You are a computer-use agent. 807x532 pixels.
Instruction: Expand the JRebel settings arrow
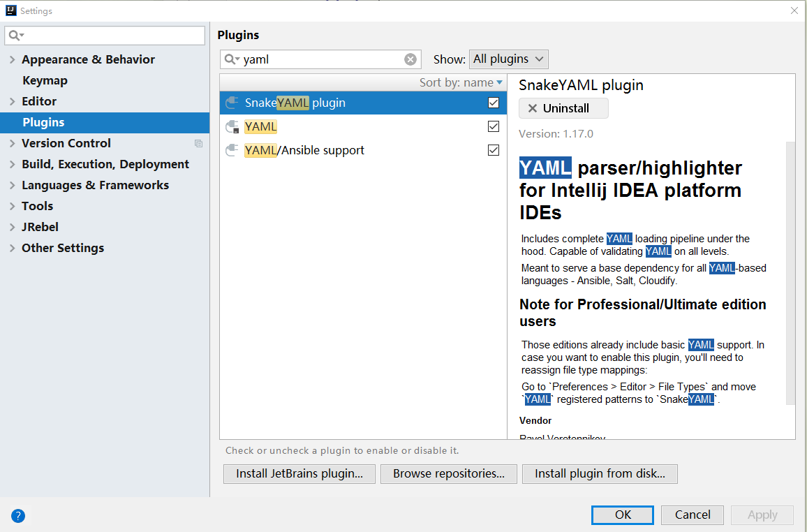point(13,228)
